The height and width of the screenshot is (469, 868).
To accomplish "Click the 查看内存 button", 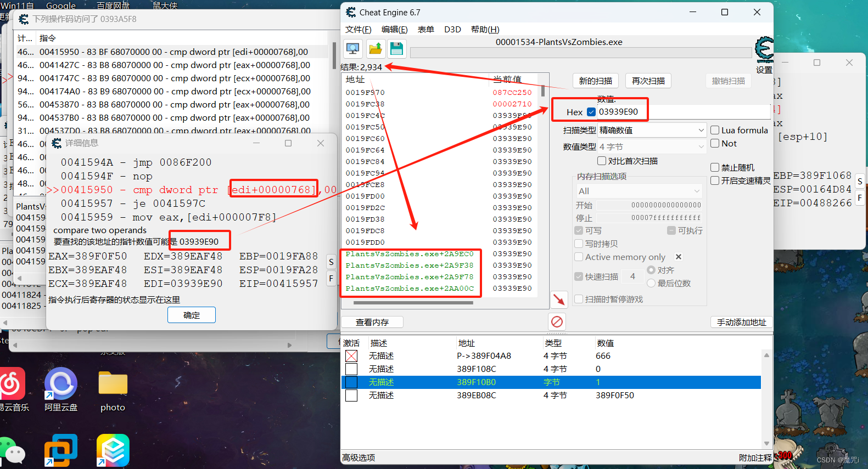I will pos(372,322).
